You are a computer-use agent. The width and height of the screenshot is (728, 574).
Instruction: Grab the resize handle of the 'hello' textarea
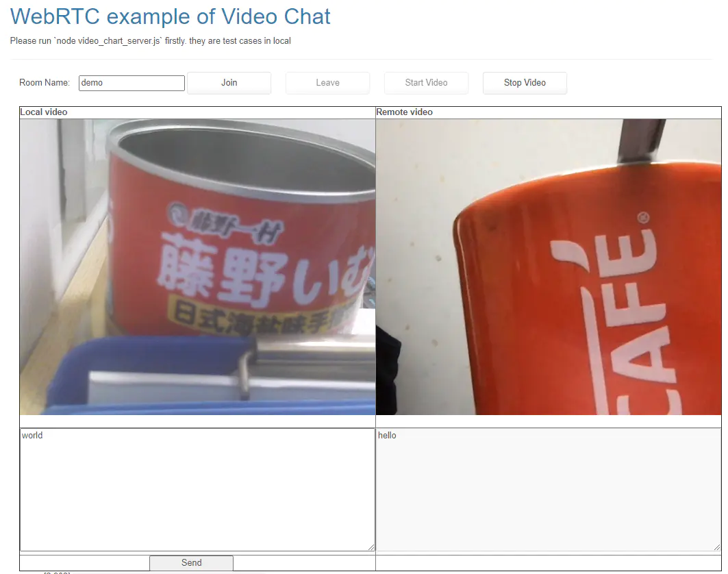pyautogui.click(x=717, y=547)
